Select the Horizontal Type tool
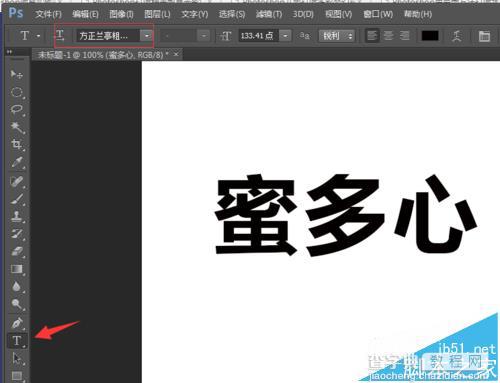500x383 pixels. click(17, 341)
